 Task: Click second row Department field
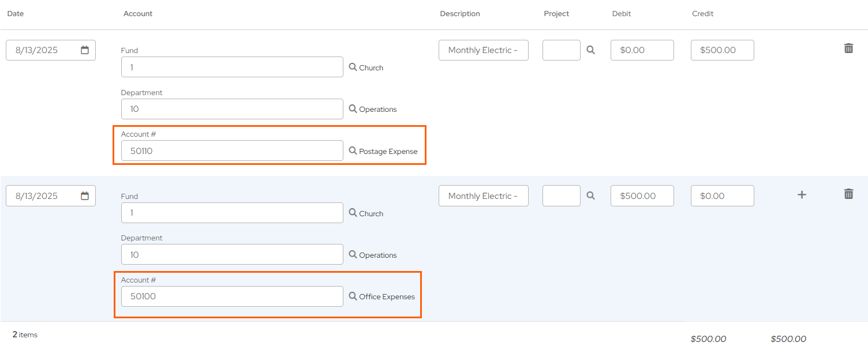(x=232, y=254)
